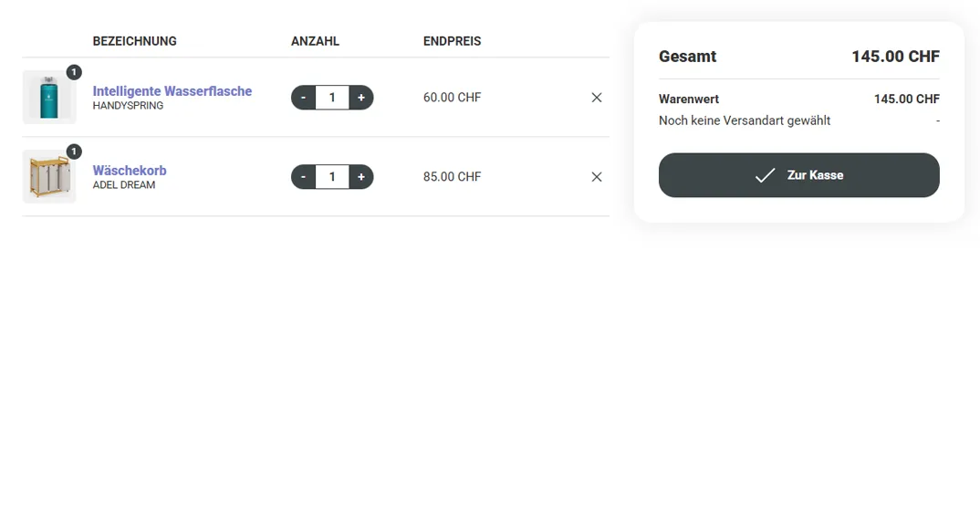Click the HANDYSPRING brand label
The image size is (980, 523).
pos(128,106)
